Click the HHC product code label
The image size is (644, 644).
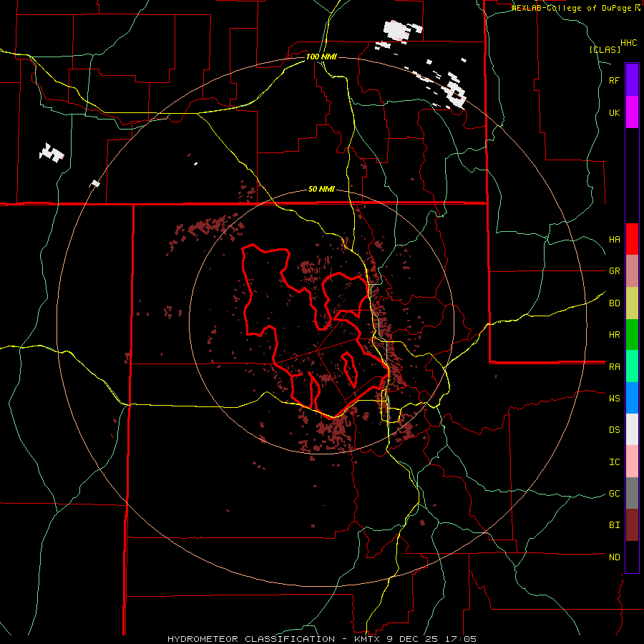[x=629, y=43]
